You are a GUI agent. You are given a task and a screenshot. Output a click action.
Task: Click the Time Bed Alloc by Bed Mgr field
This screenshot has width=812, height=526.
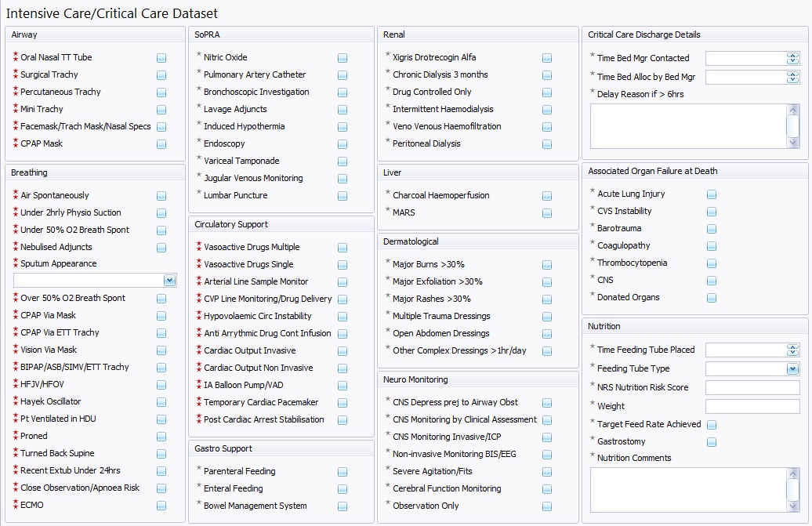pos(745,77)
